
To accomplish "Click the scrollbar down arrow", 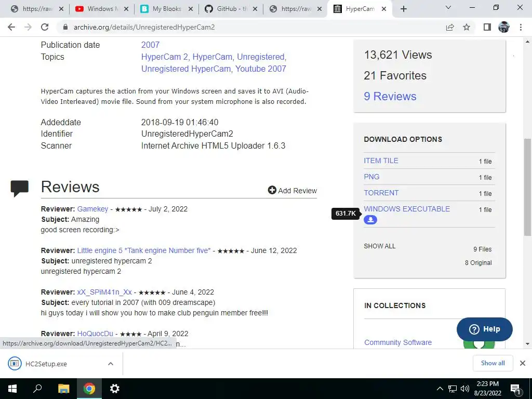I will pos(527,344).
